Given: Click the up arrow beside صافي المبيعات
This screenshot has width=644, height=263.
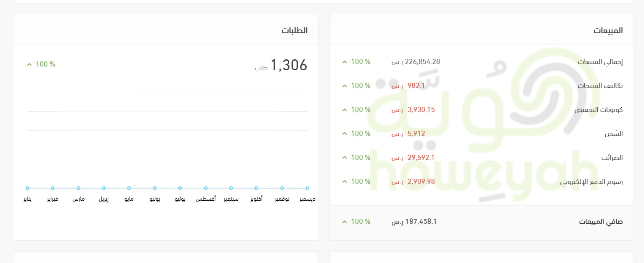Looking at the screenshot, I should [345, 222].
